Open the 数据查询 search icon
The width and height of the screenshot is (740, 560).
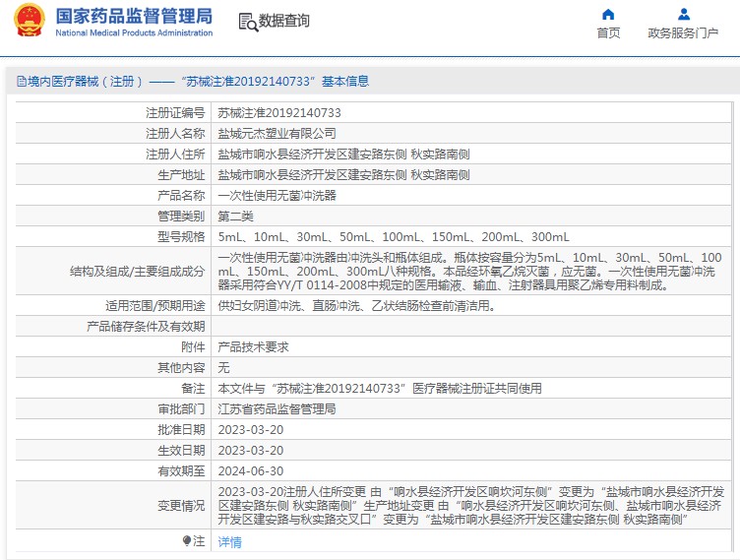click(248, 23)
